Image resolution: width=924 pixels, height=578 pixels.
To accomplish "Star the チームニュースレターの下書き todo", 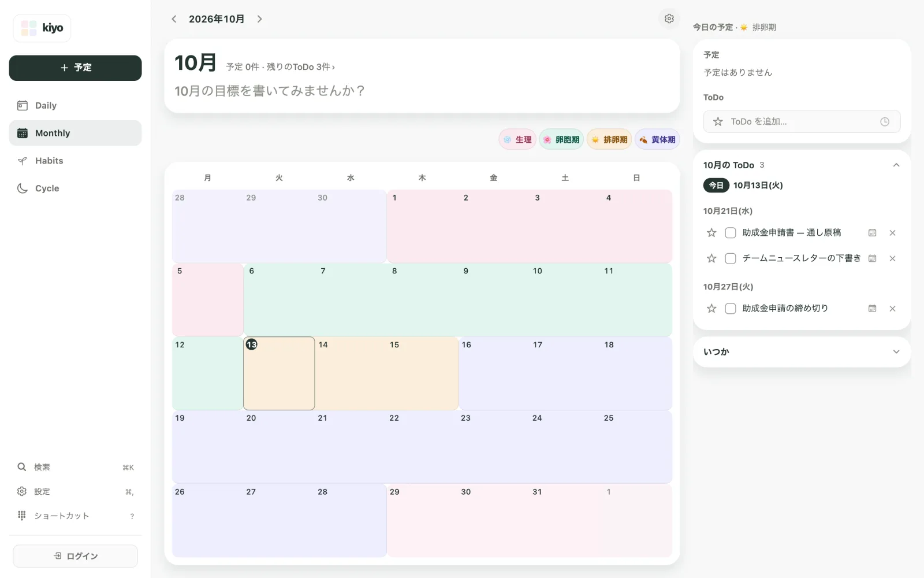I will [711, 258].
